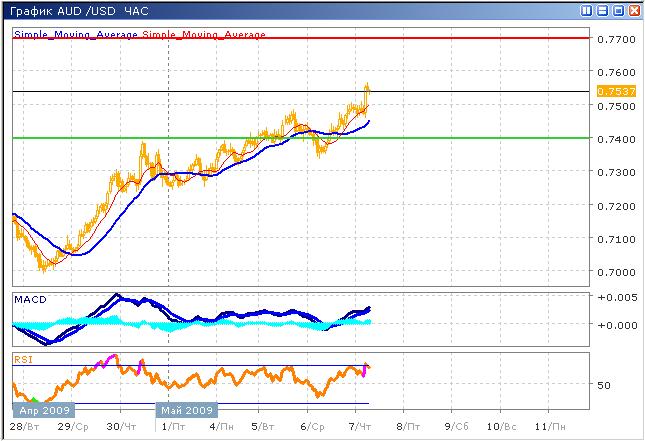645x441 pixels.
Task: Click the 30/Чт date on time axis
Action: (120, 426)
